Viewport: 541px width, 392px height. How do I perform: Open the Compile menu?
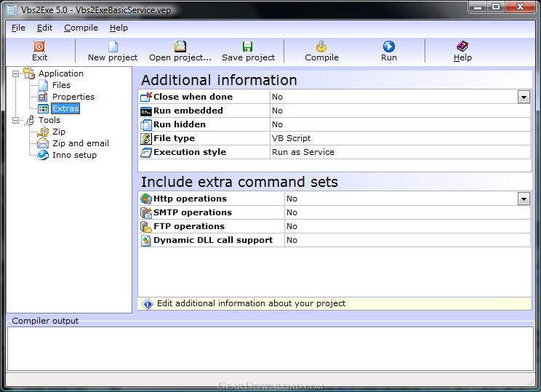81,28
